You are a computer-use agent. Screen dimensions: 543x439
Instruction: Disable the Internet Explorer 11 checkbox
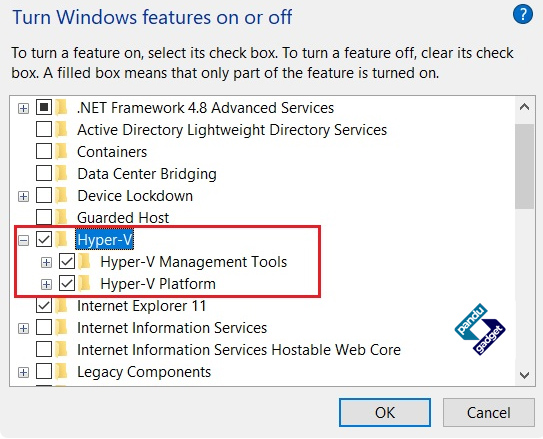coord(44,306)
